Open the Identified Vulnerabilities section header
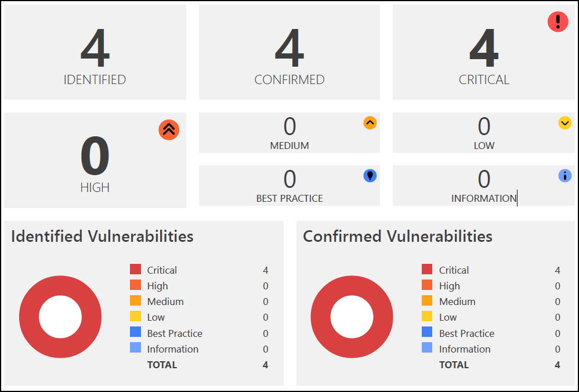This screenshot has width=579, height=392. coord(103,237)
